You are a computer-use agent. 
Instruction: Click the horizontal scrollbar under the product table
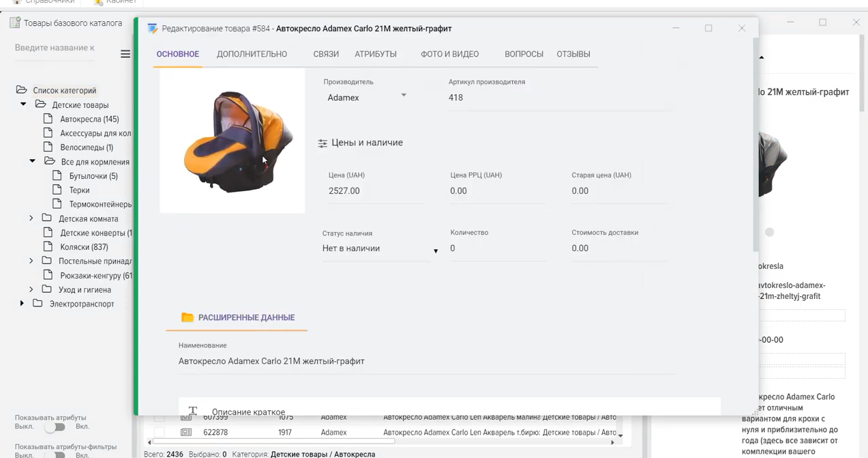coord(273,442)
